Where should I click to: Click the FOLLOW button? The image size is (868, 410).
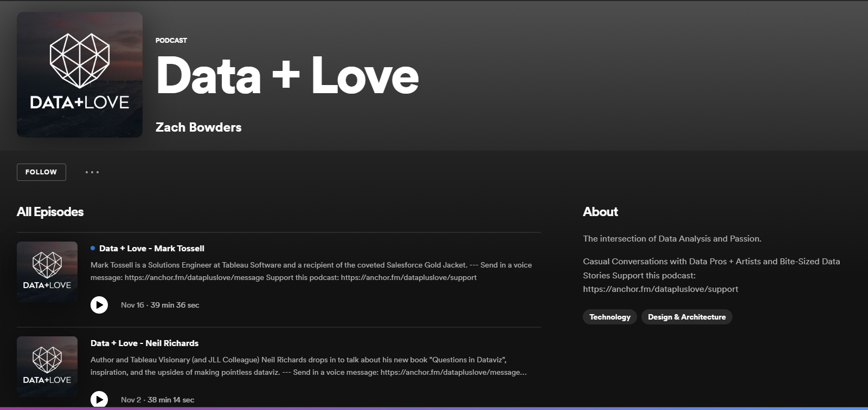click(x=41, y=172)
